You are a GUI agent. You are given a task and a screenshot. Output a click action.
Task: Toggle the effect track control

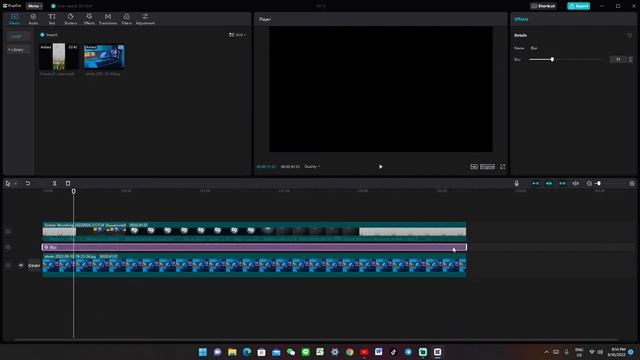click(8, 247)
